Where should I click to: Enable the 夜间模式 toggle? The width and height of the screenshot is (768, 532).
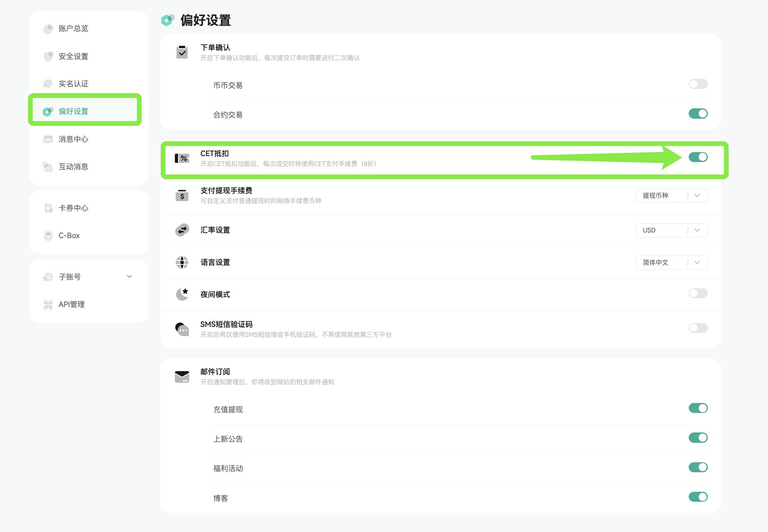[698, 293]
